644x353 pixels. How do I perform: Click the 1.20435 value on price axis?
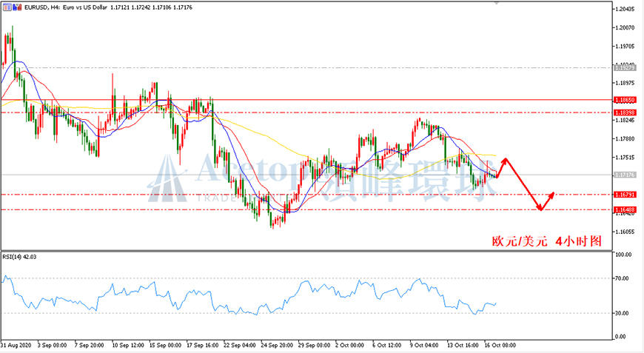point(625,9)
